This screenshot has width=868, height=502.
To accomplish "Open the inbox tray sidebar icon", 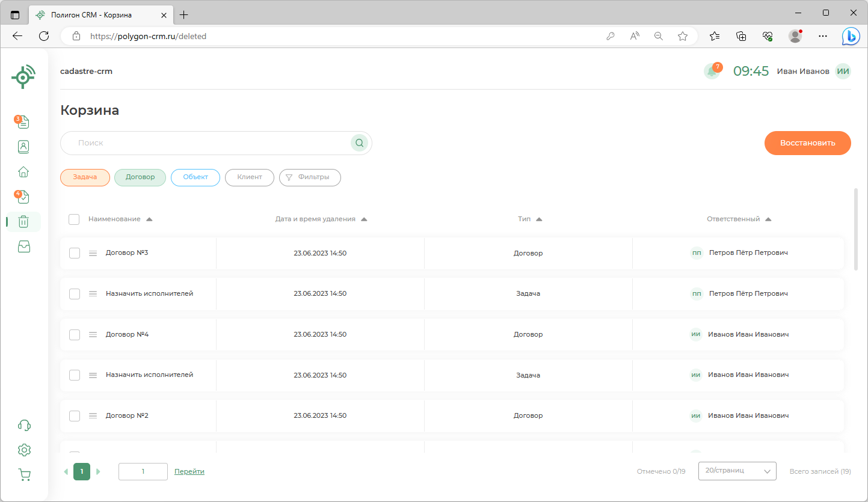I will [23, 246].
